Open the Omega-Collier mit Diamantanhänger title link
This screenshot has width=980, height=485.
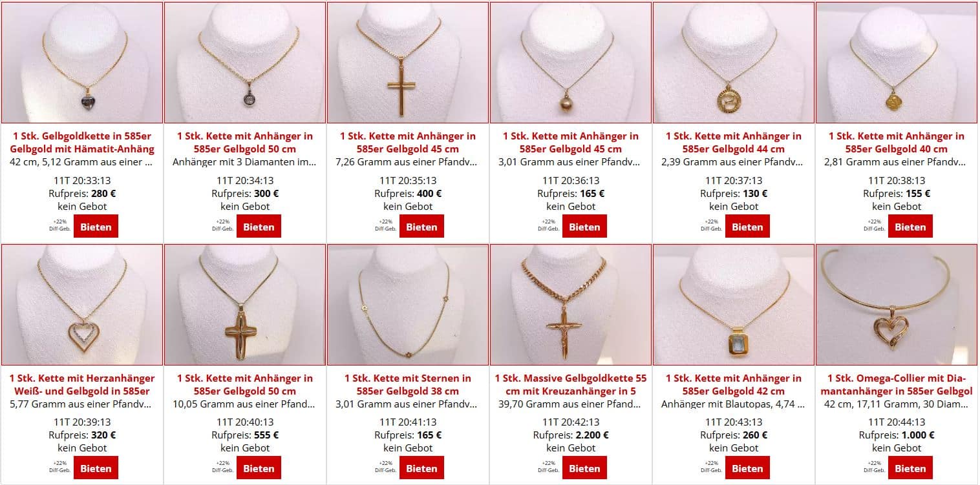pos(897,384)
